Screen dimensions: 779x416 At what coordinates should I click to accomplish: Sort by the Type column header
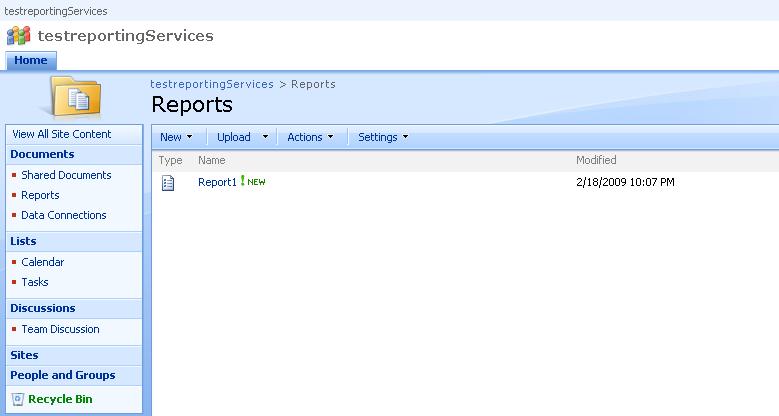coord(170,161)
